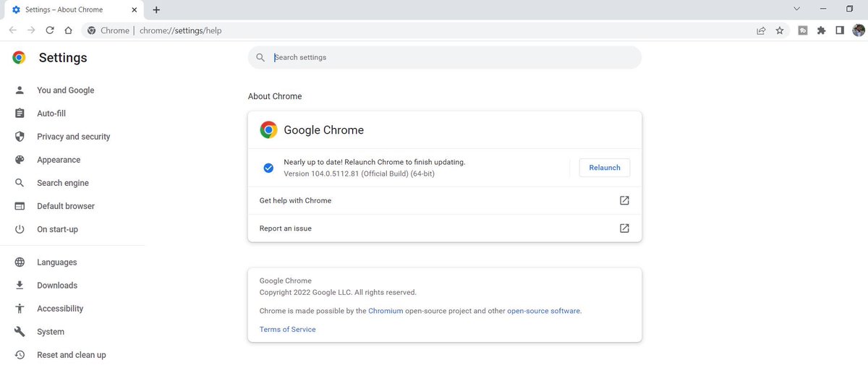Image resolution: width=868 pixels, height=368 pixels.
Task: Click the clipboard icon beside Auto-fill
Action: coord(20,114)
